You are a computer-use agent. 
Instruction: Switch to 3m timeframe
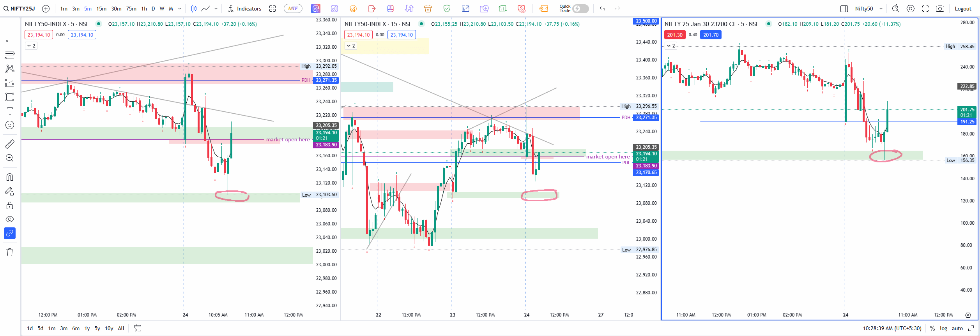pos(76,9)
